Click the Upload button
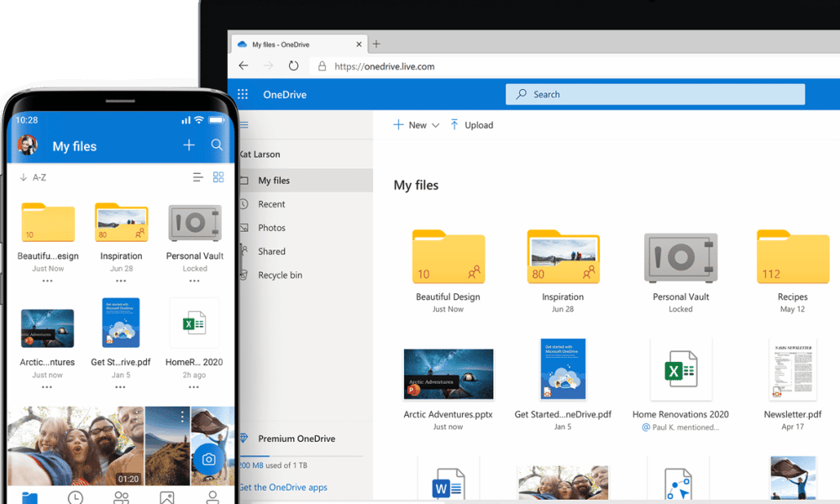840x504 pixels. (x=471, y=125)
